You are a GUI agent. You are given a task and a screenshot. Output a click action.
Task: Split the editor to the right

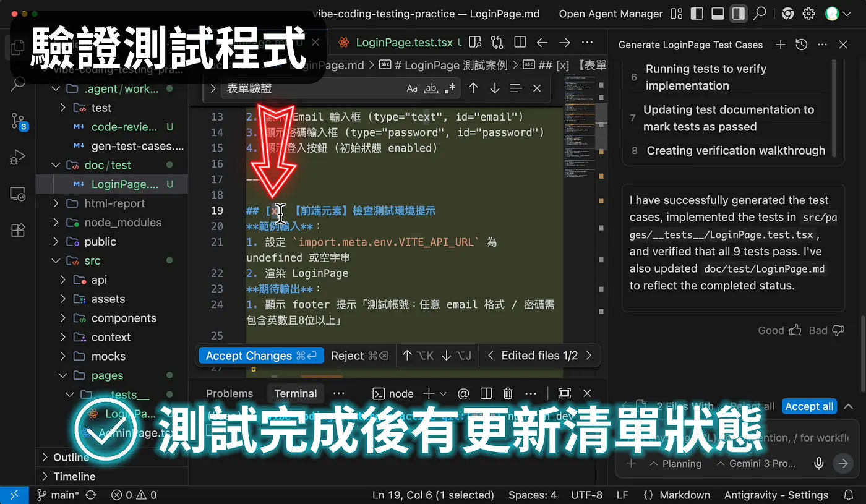click(520, 43)
